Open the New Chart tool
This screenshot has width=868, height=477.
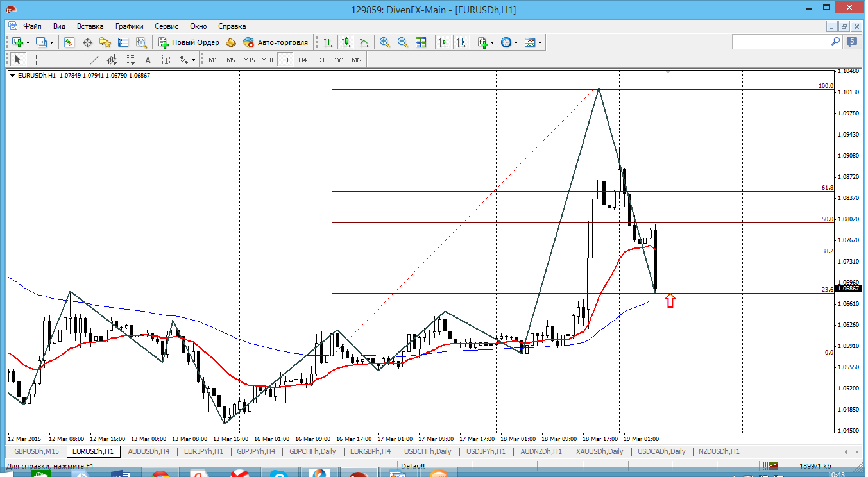(x=17, y=42)
